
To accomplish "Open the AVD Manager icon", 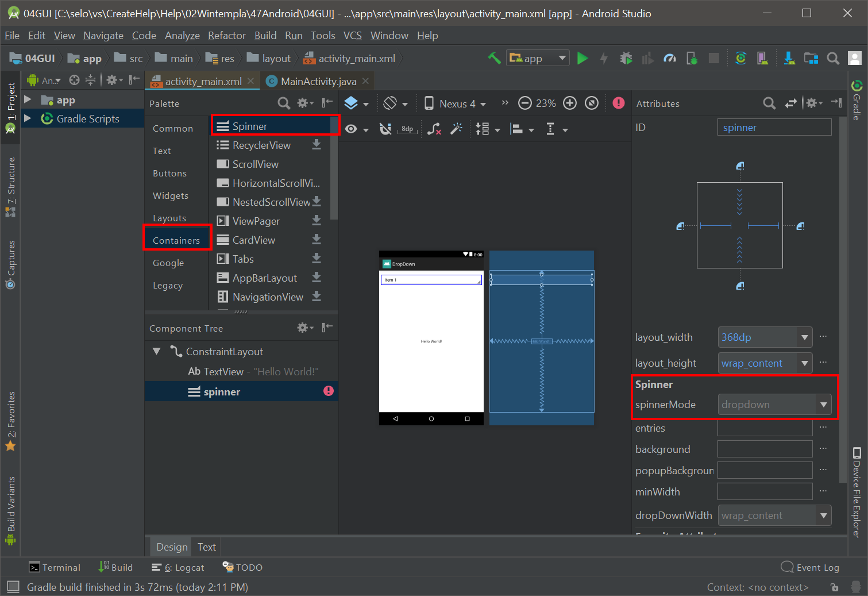I will tap(763, 58).
